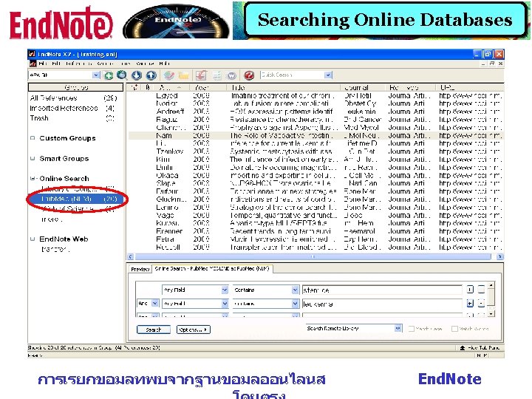Click the paperclip attachment column header

148,87
